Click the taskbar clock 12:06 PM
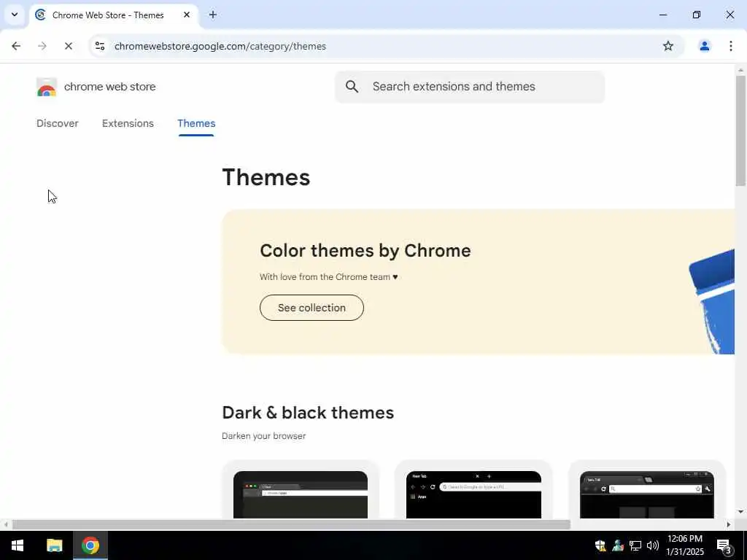The image size is (747, 560). 684,539
